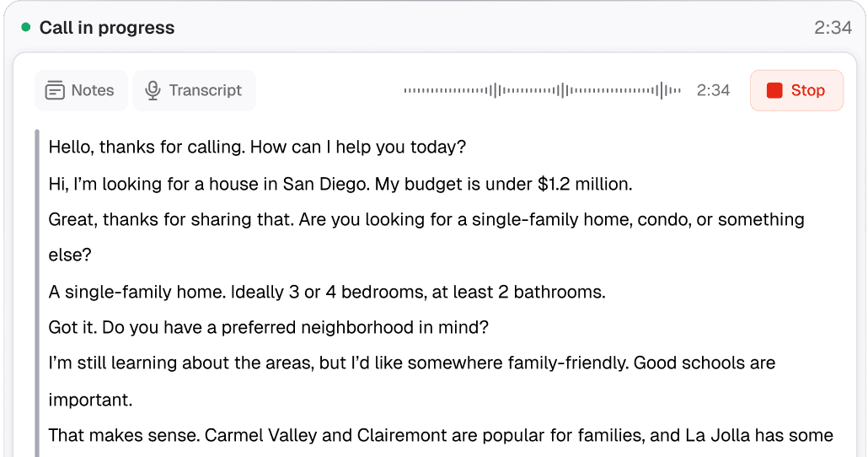Click the word "else?" in the transcript

coord(67,255)
